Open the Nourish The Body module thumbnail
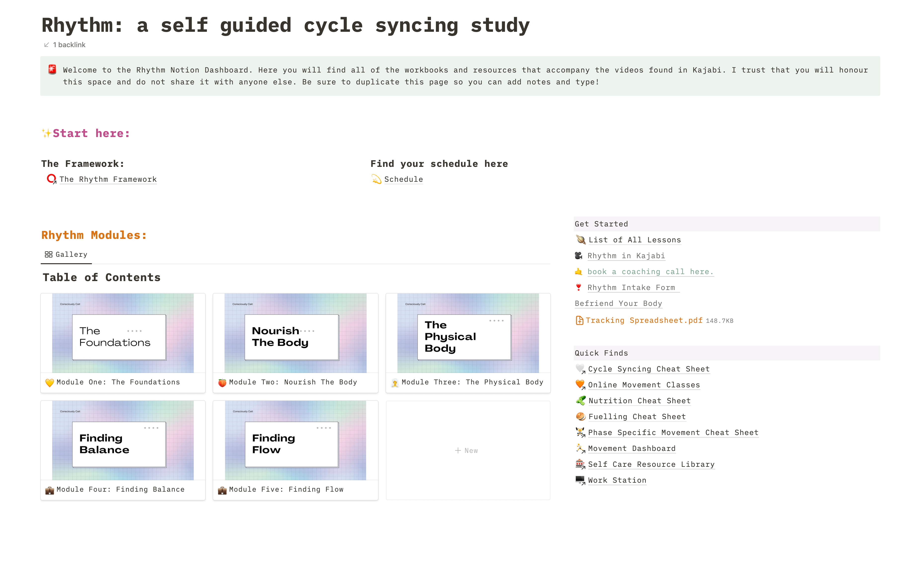This screenshot has height=588, width=920. tap(295, 333)
